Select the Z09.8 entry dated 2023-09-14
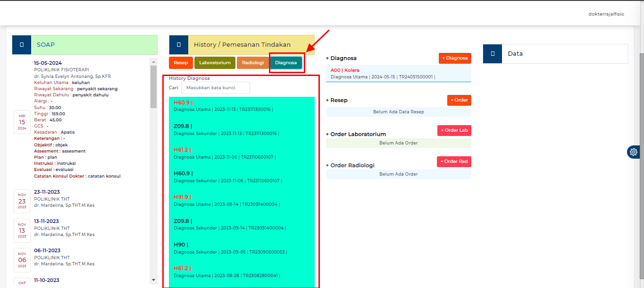The width and height of the screenshot is (644, 288). (x=226, y=224)
